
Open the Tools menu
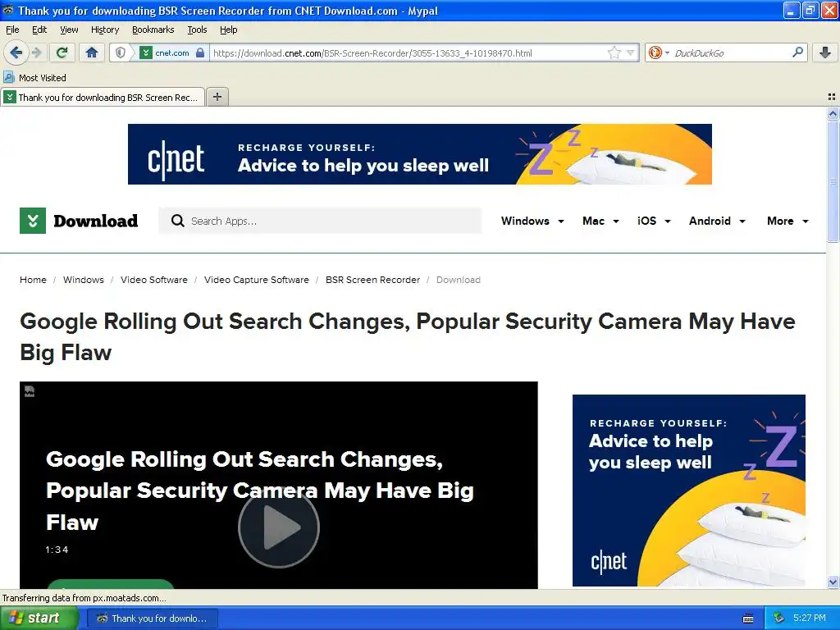click(x=197, y=30)
